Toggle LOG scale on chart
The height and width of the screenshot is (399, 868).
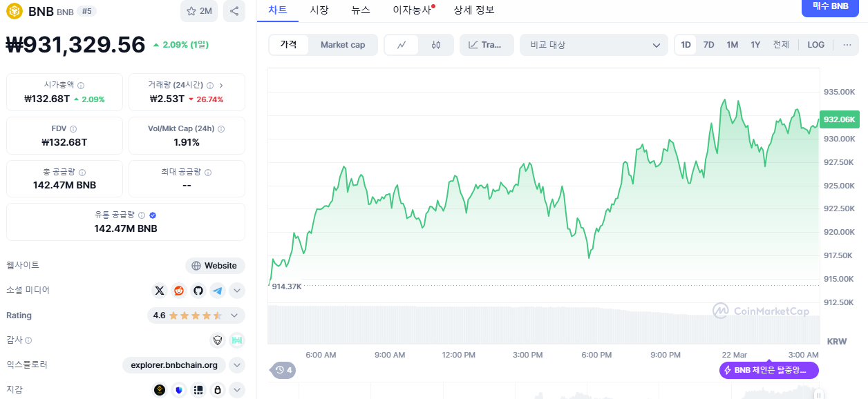(816, 45)
